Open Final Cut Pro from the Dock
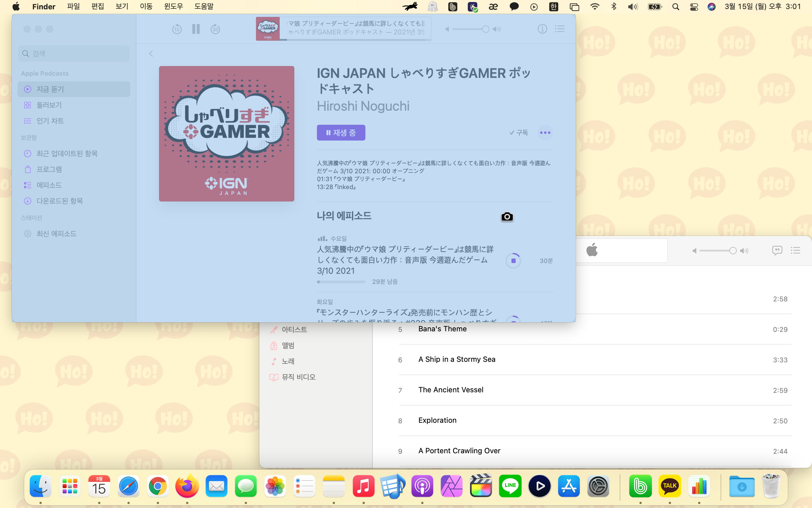This screenshot has width=812, height=508. [x=481, y=486]
